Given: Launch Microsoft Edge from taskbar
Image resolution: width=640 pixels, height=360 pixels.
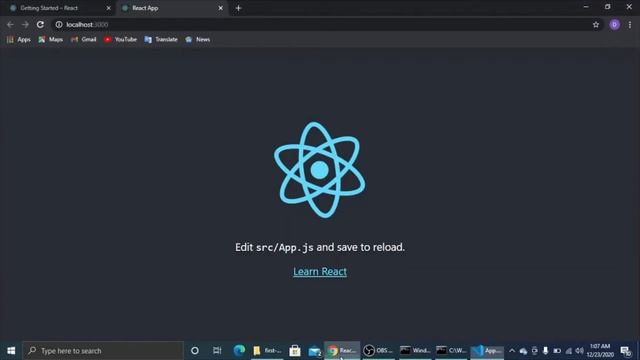Looking at the screenshot, I should tap(239, 351).
